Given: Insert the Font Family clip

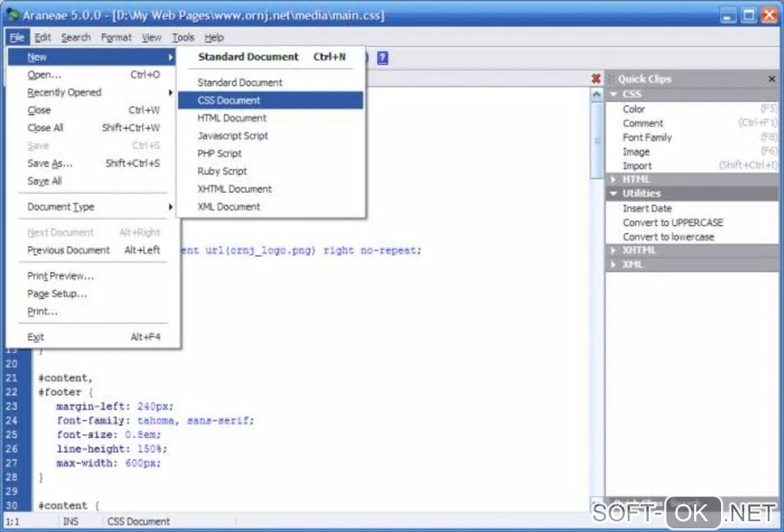Looking at the screenshot, I should (693, 138).
